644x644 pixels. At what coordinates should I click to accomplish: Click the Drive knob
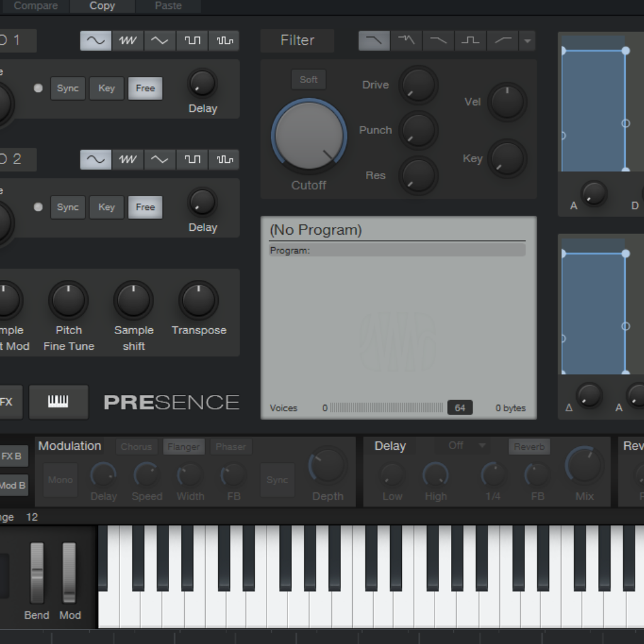point(418,85)
